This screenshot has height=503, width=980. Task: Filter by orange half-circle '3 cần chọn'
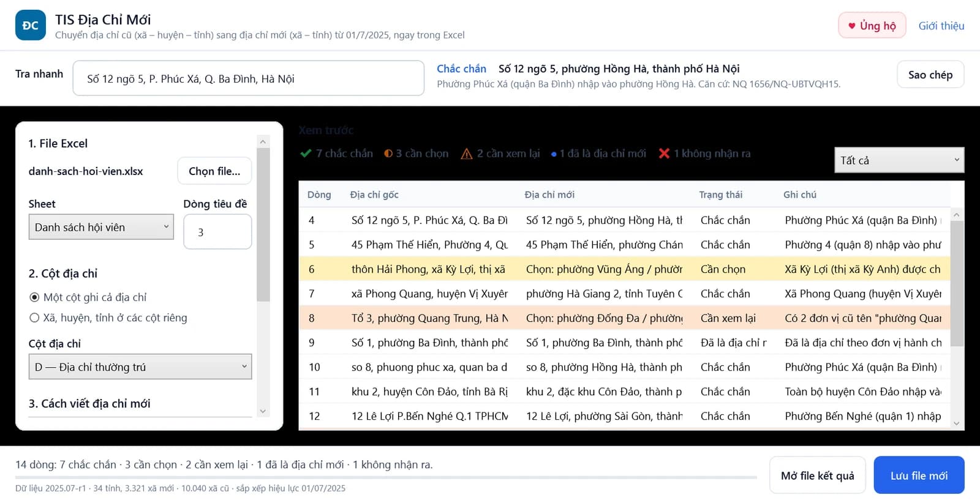pos(416,154)
